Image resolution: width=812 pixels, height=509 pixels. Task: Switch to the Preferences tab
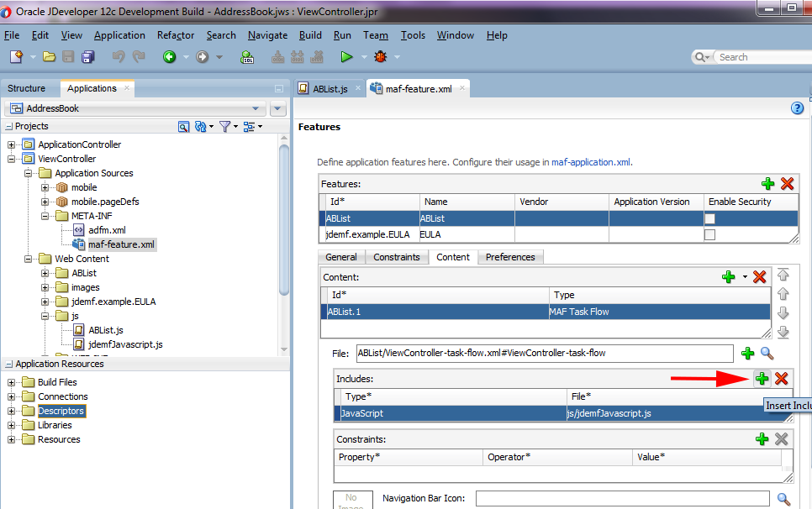(x=510, y=257)
